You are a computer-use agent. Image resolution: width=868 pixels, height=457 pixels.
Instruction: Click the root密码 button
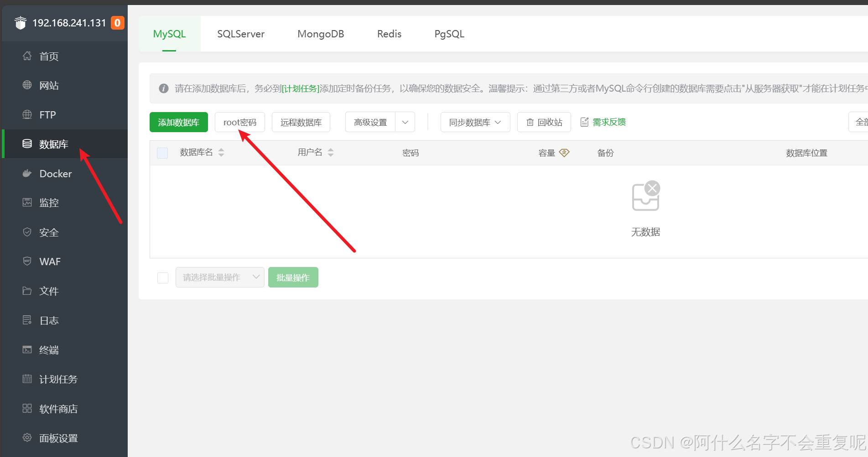(240, 122)
